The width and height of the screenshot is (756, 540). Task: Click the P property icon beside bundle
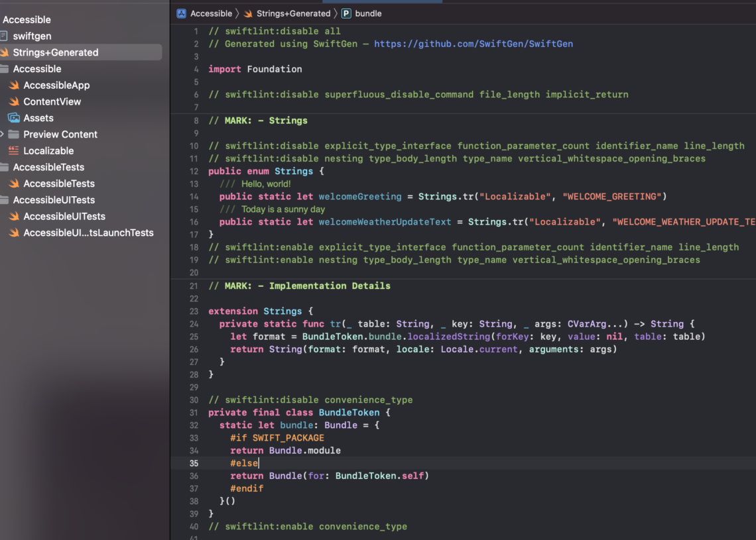click(x=346, y=13)
